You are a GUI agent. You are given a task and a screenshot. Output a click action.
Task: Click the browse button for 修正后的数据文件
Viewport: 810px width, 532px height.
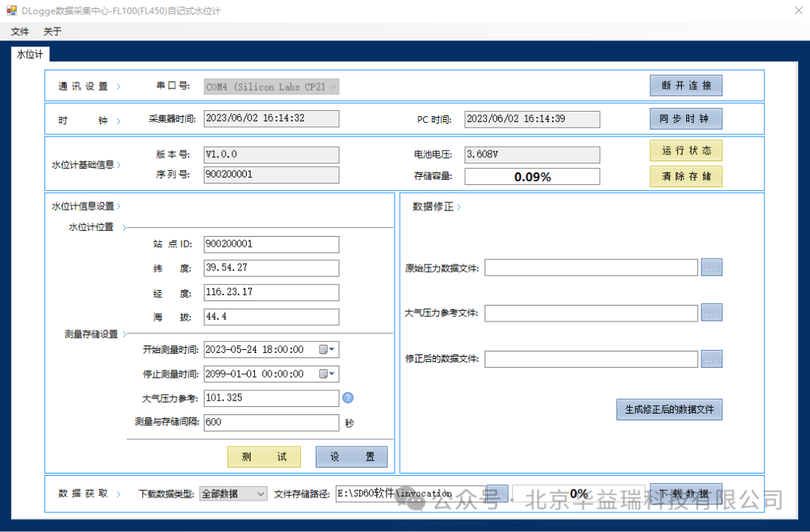pyautogui.click(x=711, y=358)
